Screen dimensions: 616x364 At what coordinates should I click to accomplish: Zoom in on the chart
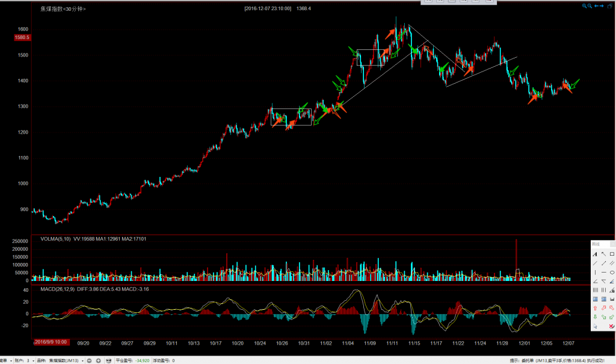(x=584, y=6)
